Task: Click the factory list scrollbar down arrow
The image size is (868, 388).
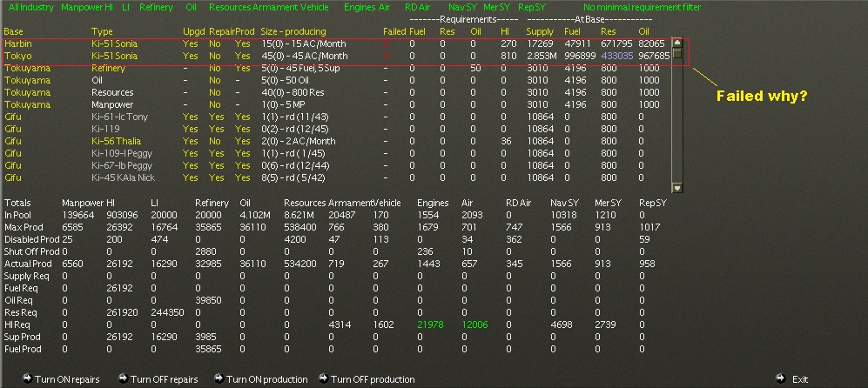Action: (x=677, y=188)
